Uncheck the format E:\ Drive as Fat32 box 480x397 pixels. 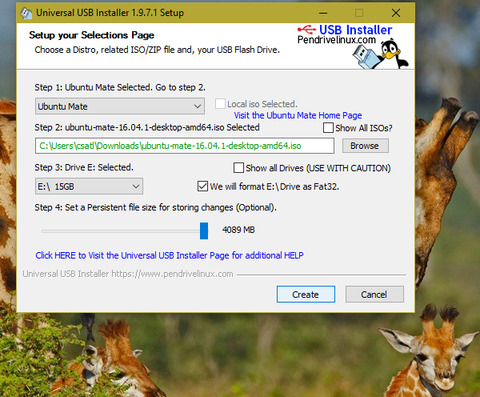coord(202,186)
